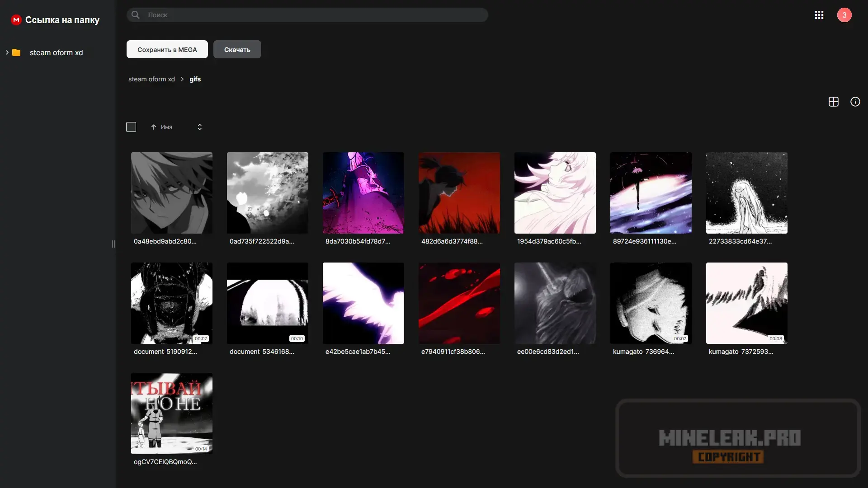Viewport: 868px width, 488px height.
Task: Open thumbnail e7940911cf38b806...
Action: click(459, 303)
